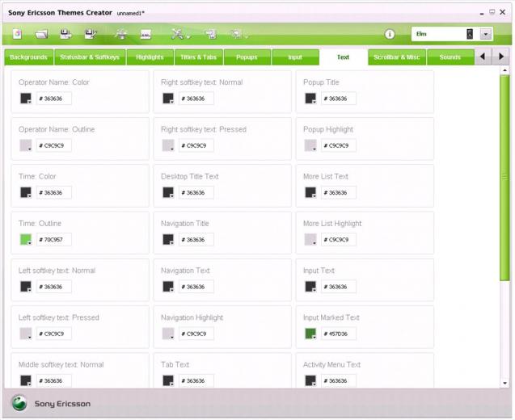Click the phone icon in the Elm selector
This screenshot has height=420, width=515.
(470, 34)
